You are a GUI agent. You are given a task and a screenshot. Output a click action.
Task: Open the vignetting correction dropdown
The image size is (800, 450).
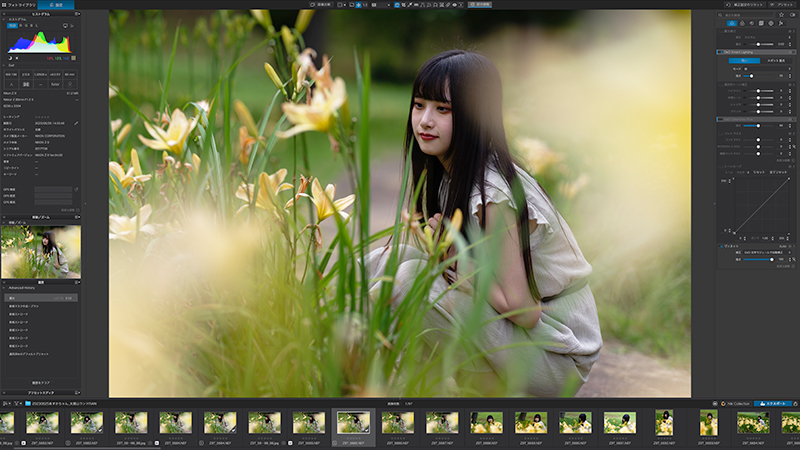tap(767, 253)
